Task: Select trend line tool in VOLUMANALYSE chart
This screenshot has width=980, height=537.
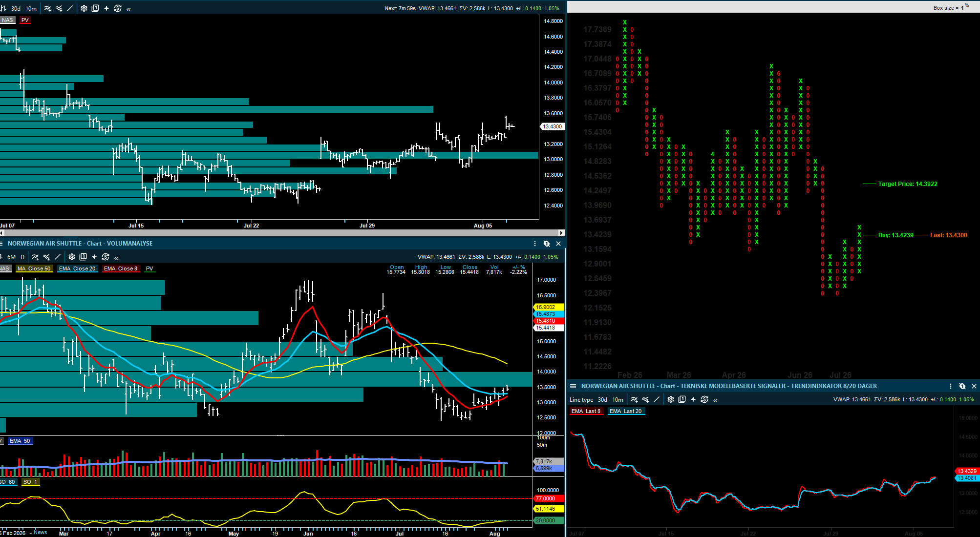Action: pos(58,257)
